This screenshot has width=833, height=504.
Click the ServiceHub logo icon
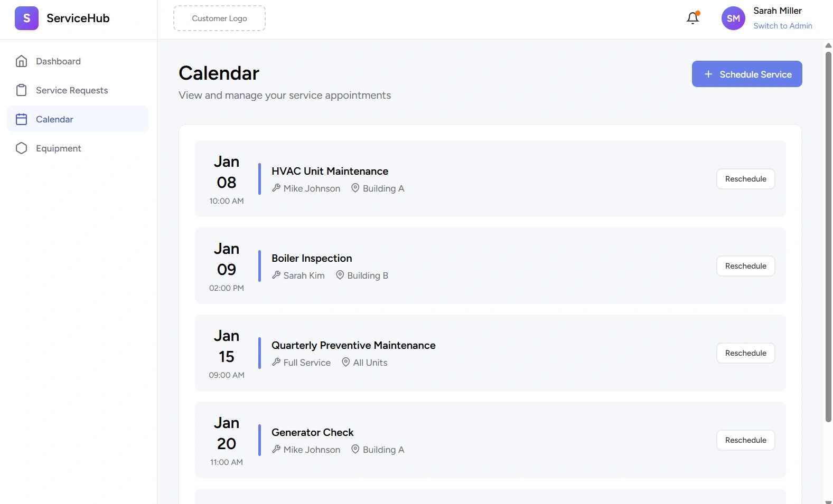point(26,18)
